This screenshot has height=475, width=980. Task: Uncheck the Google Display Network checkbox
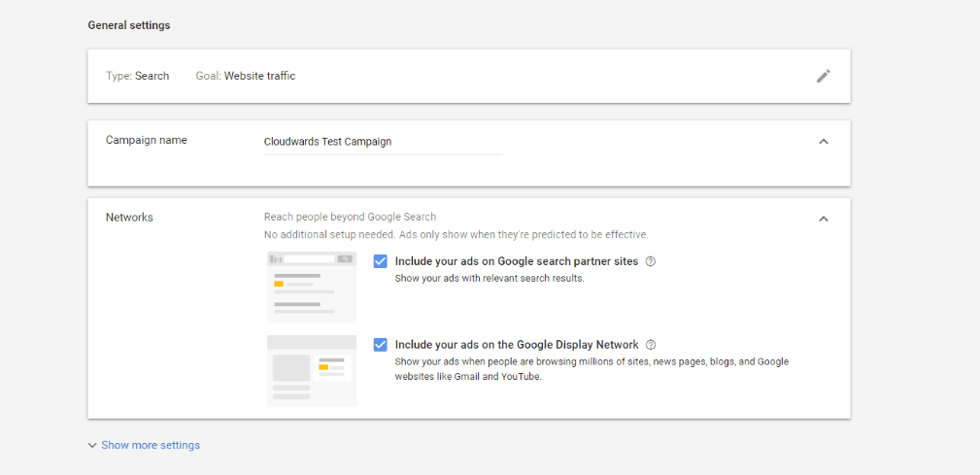tap(380, 345)
